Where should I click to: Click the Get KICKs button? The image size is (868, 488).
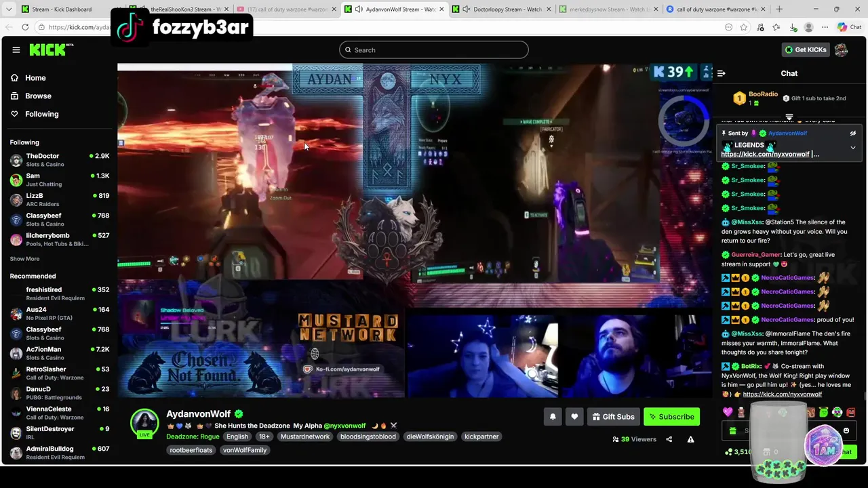pos(806,49)
